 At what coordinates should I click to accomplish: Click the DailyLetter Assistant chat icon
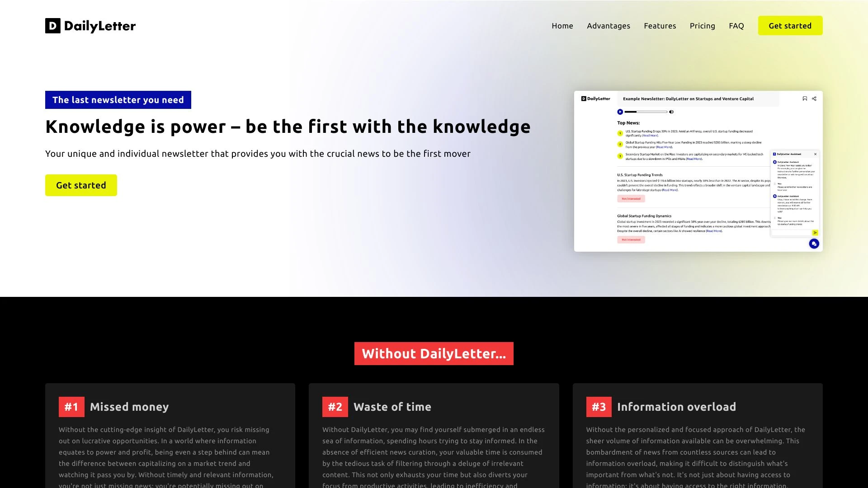(814, 244)
